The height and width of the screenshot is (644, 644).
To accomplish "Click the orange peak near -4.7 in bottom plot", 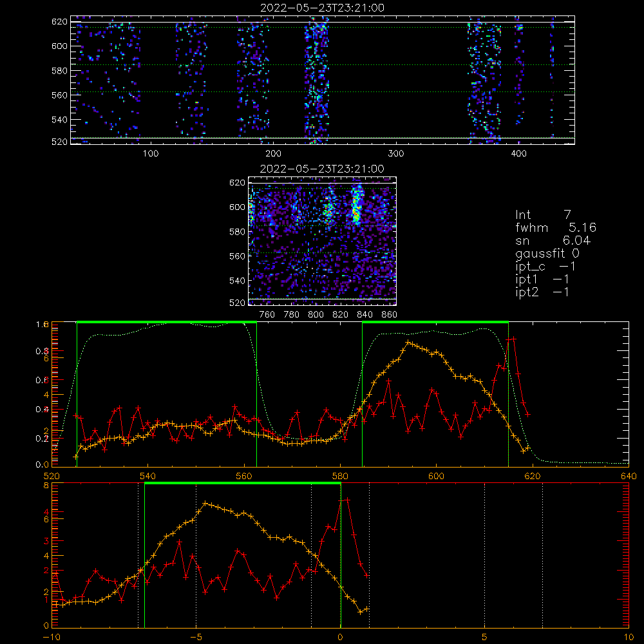I will (205, 503).
